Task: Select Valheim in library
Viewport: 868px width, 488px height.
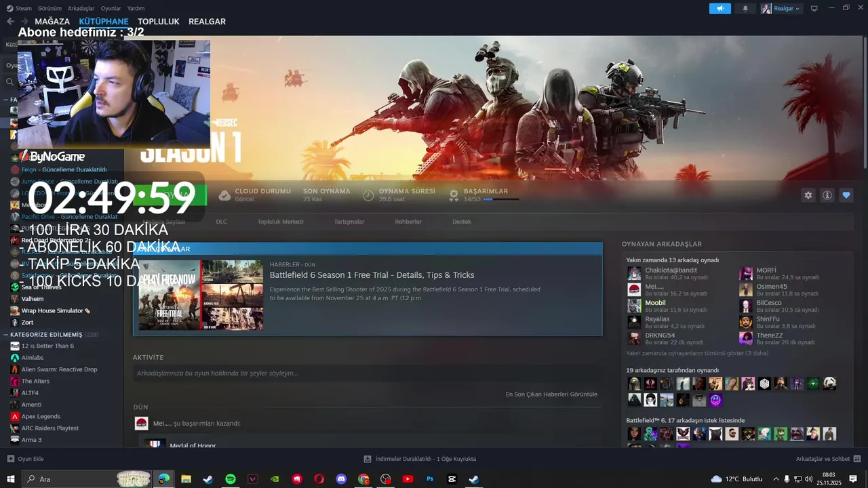Action: 33,299
